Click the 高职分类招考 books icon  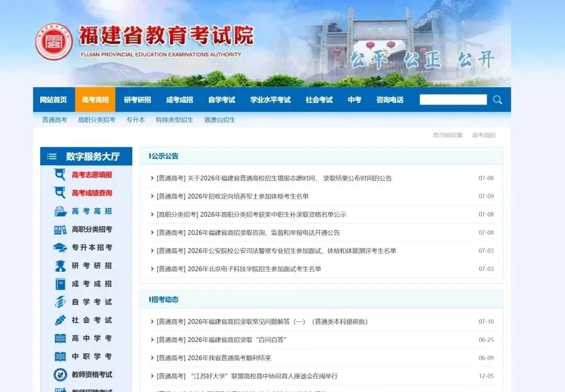pyautogui.click(x=60, y=229)
